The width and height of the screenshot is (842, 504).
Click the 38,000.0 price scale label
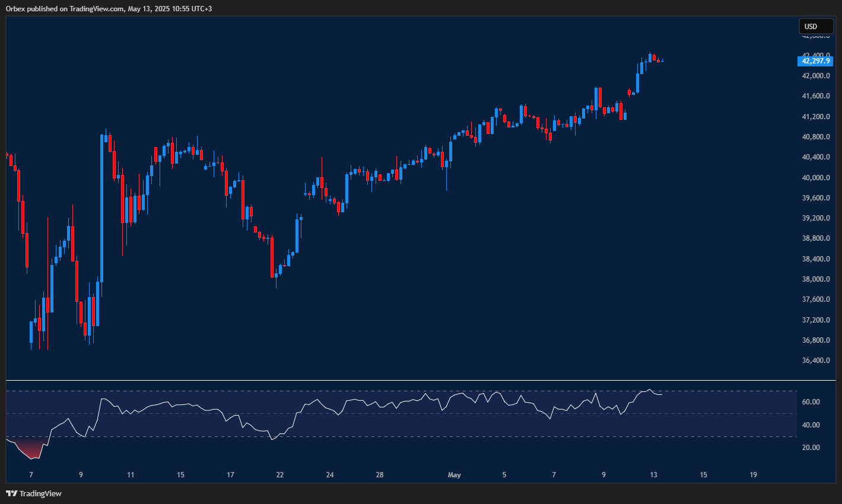(x=816, y=279)
